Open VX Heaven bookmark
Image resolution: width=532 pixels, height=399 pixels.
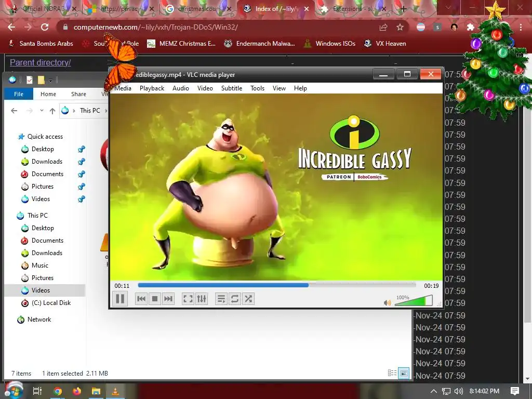[x=385, y=44]
